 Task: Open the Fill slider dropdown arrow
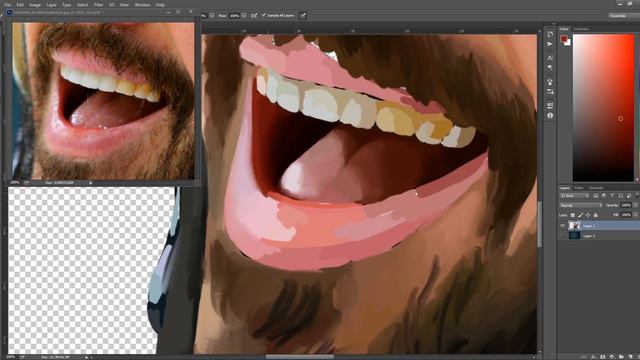(636, 215)
